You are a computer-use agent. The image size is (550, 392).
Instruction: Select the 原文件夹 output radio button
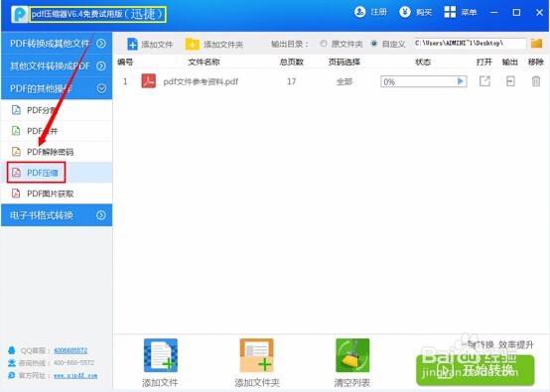point(324,44)
